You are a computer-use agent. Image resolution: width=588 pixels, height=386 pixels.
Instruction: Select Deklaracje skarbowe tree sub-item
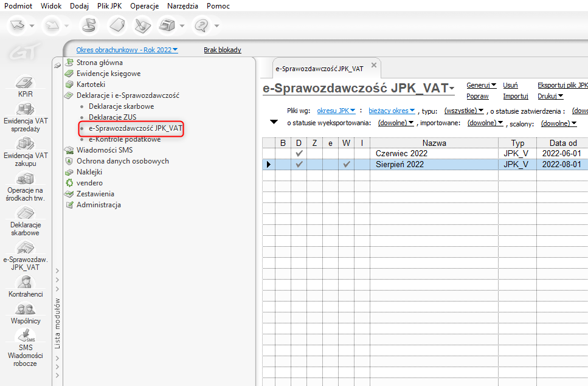coord(121,106)
